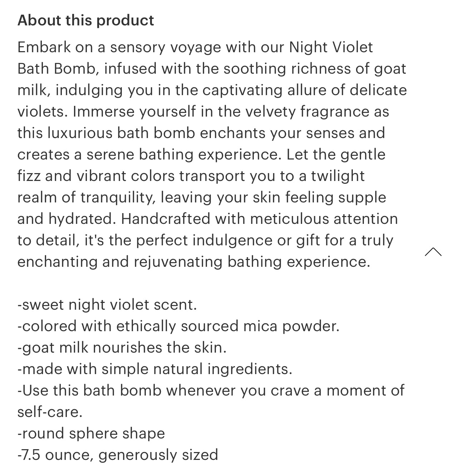
Task: Click the 'violets. Immerse yourself' line
Action: tap(203, 112)
